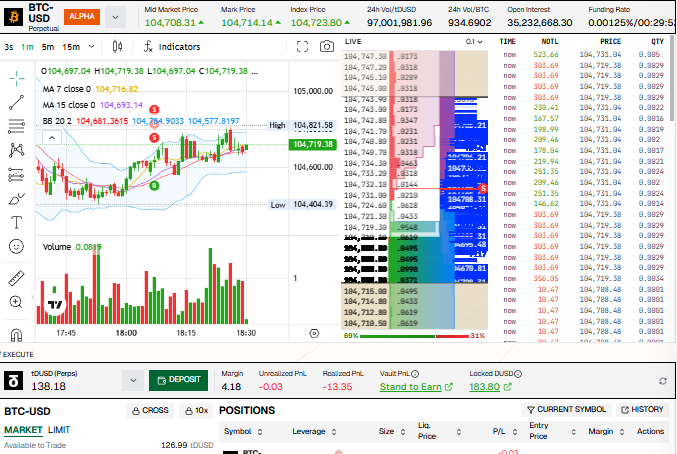Click the trades list vertical scrollbar
Image resolution: width=677 pixels, height=454 pixels.
pyautogui.click(x=672, y=78)
